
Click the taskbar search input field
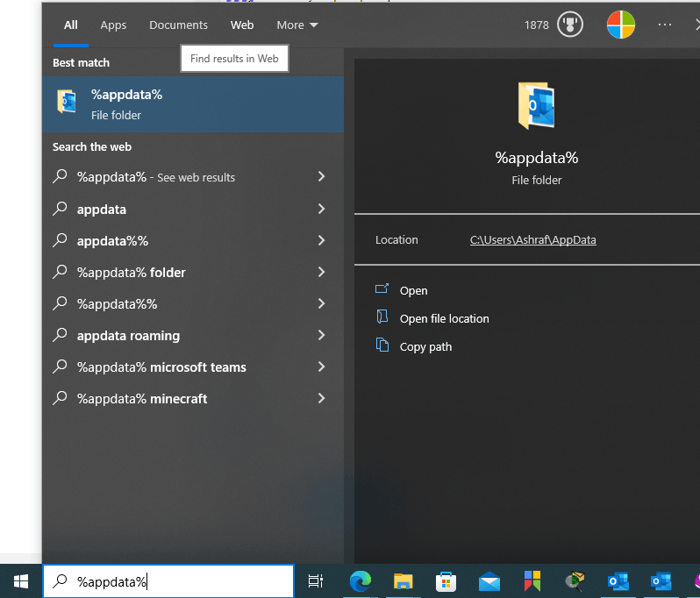click(168, 581)
